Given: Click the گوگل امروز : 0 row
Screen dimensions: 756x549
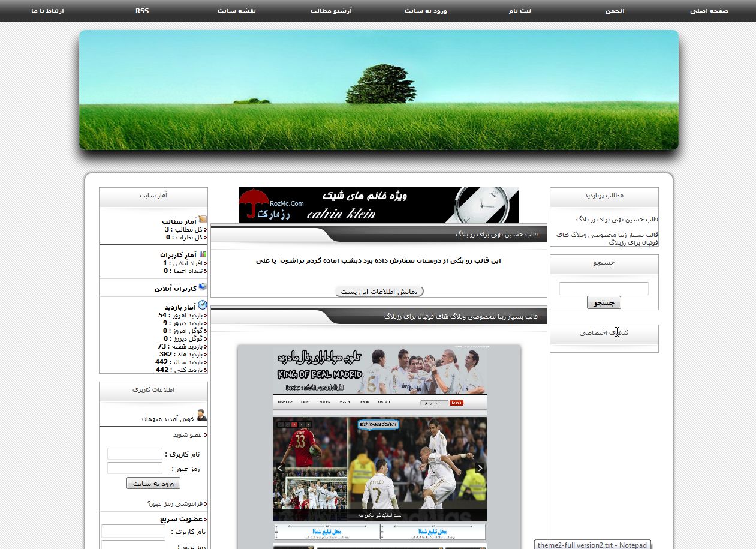Looking at the screenshot, I should (x=184, y=331).
